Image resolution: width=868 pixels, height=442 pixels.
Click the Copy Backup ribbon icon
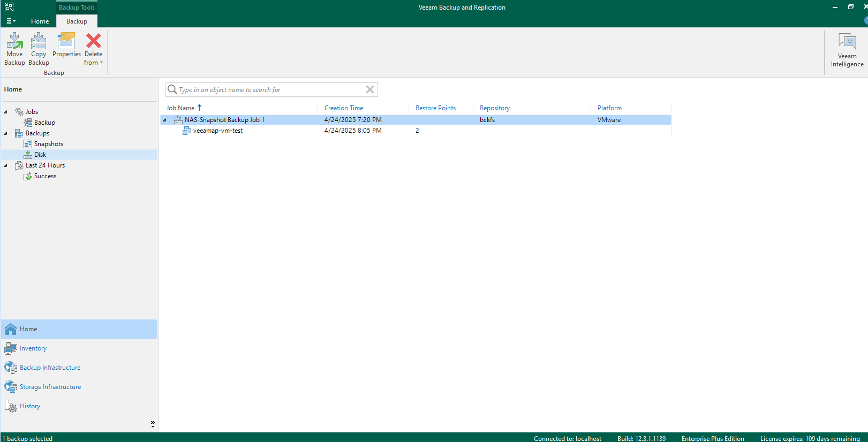(39, 41)
